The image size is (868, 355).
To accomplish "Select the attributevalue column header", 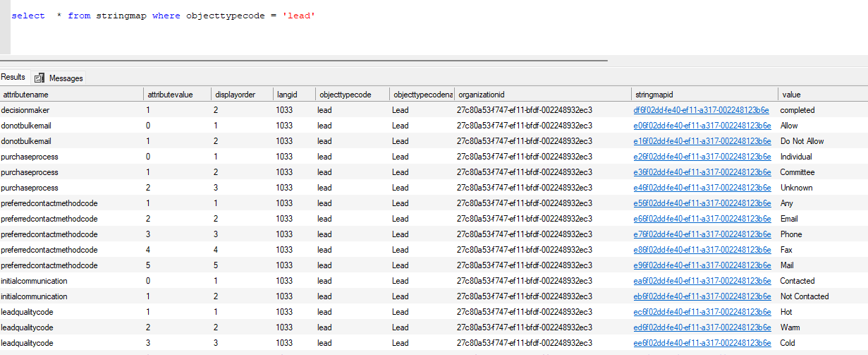I will click(168, 95).
